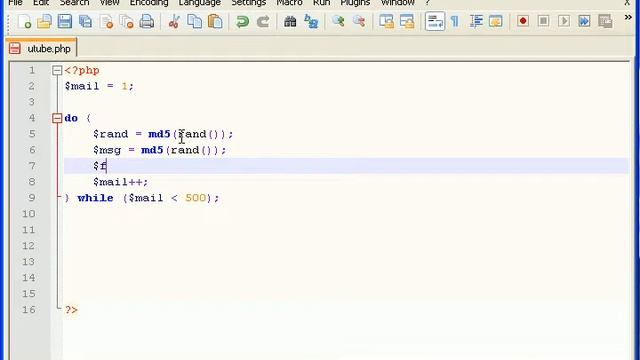This screenshot has width=640, height=360.
Task: Close the current document via toolbar
Action: coord(106,21)
